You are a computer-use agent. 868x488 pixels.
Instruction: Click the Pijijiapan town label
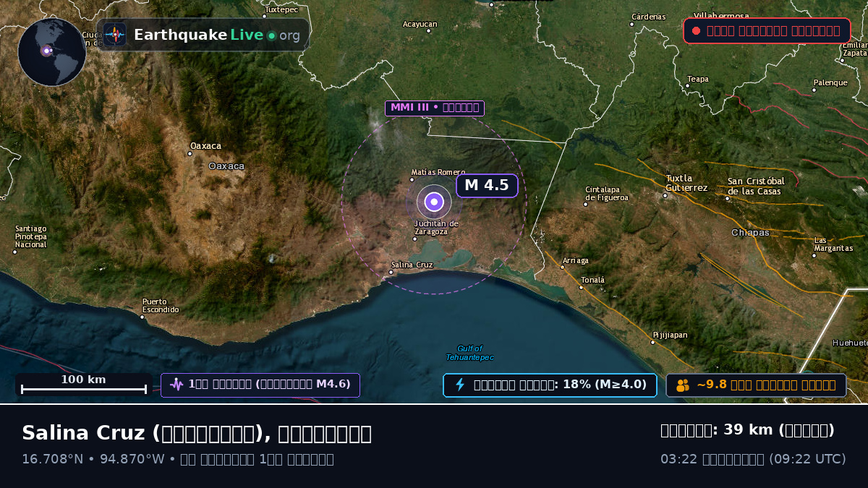pyautogui.click(x=671, y=335)
